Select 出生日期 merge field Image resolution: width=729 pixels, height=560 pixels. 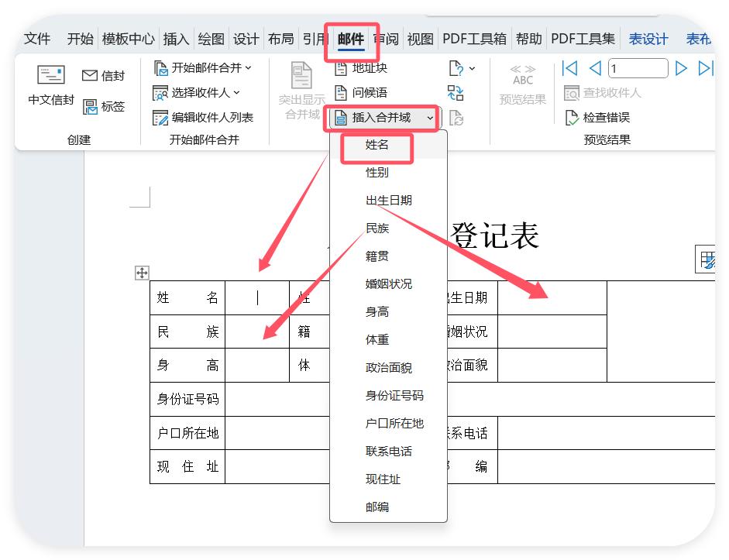click(389, 201)
